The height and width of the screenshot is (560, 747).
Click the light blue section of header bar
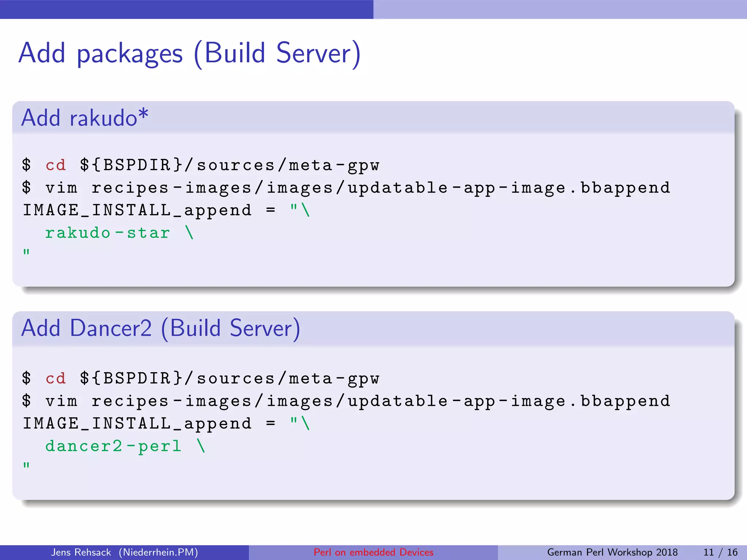point(560,9)
